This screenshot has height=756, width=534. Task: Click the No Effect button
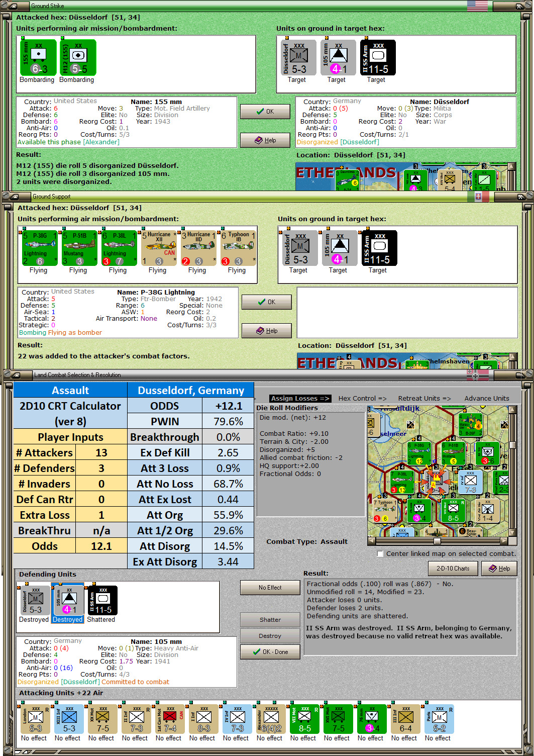pos(270,588)
